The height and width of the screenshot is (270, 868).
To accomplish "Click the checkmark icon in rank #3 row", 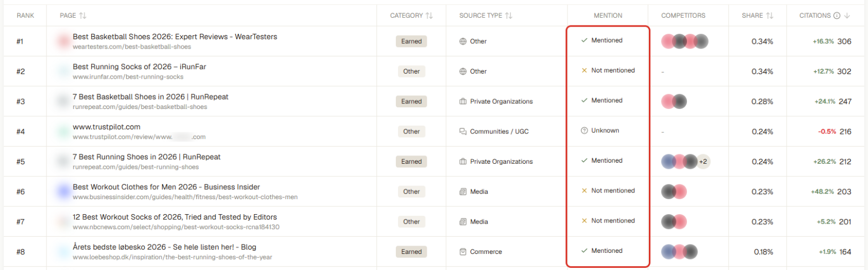I will click(584, 100).
